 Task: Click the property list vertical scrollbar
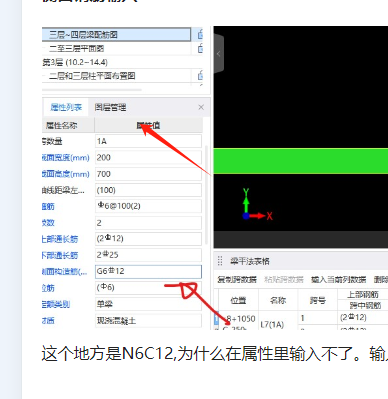tap(206, 195)
